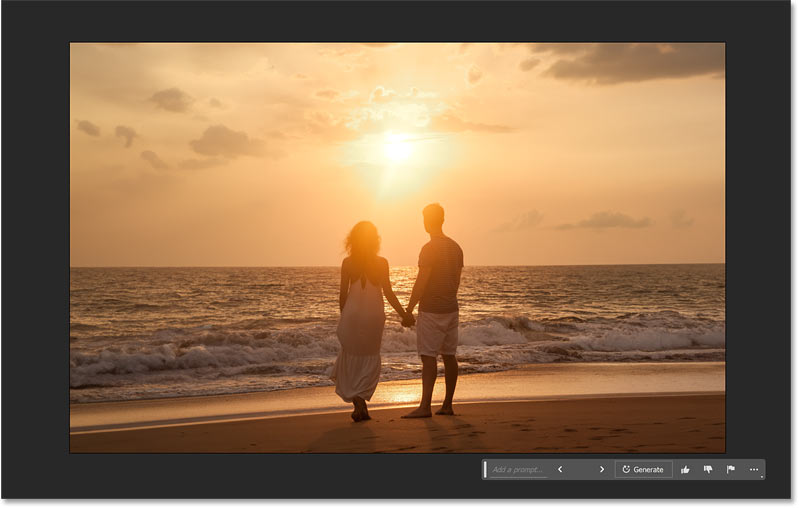Go to next generated variation

[602, 470]
